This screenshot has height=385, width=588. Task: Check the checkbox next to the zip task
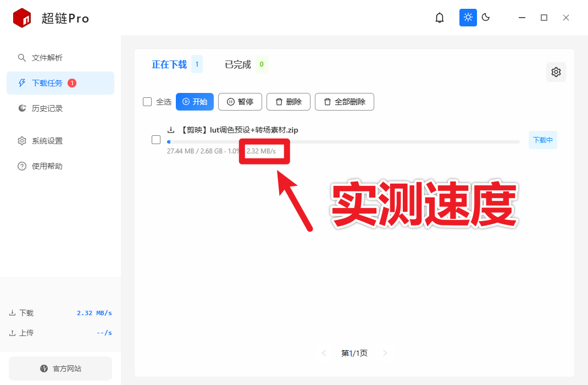coord(156,139)
